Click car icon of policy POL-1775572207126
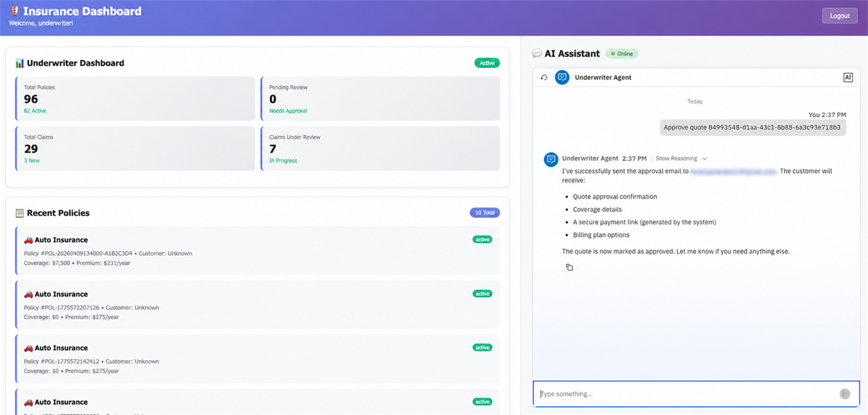 [29, 294]
